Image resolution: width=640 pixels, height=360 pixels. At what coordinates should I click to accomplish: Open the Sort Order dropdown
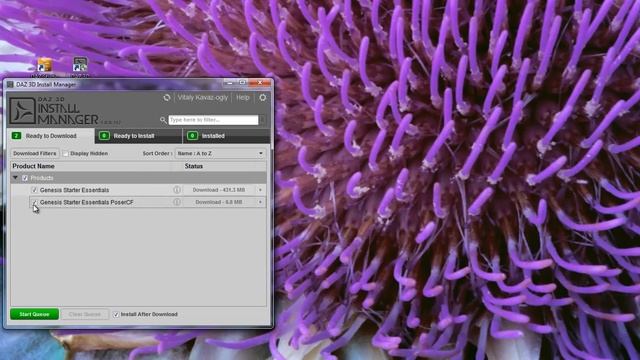point(220,153)
